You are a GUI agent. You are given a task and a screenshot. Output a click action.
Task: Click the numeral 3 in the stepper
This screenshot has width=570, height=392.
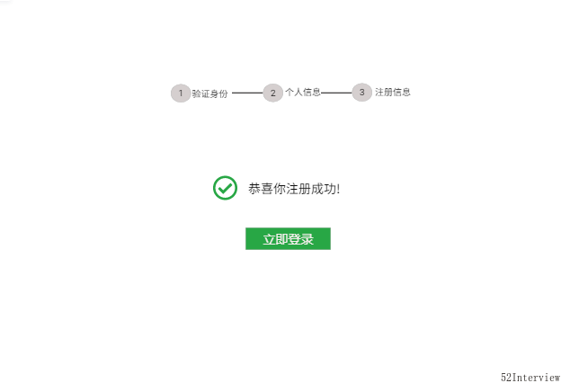click(x=361, y=93)
